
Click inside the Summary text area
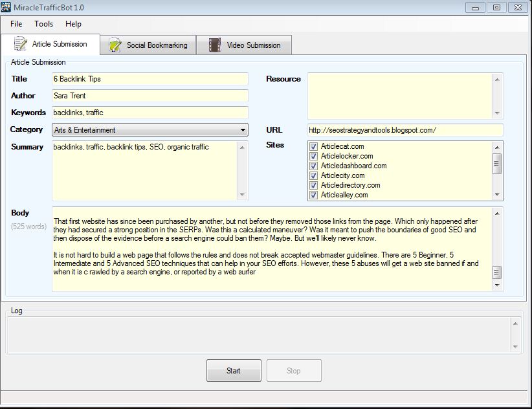point(145,171)
